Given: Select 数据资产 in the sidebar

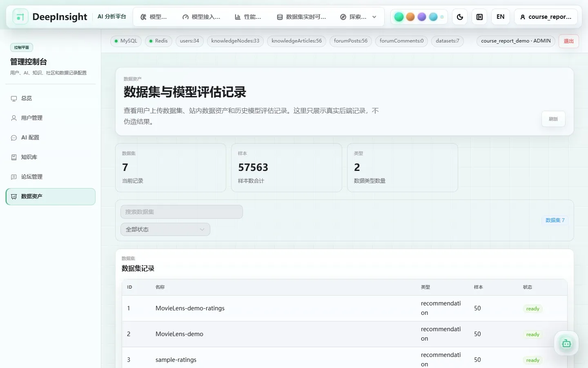Looking at the screenshot, I should click(50, 196).
